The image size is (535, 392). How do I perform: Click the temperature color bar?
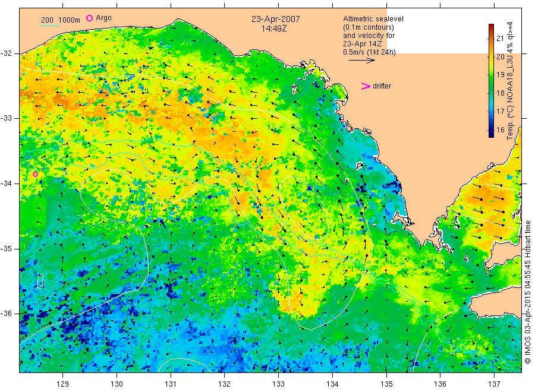(x=491, y=81)
